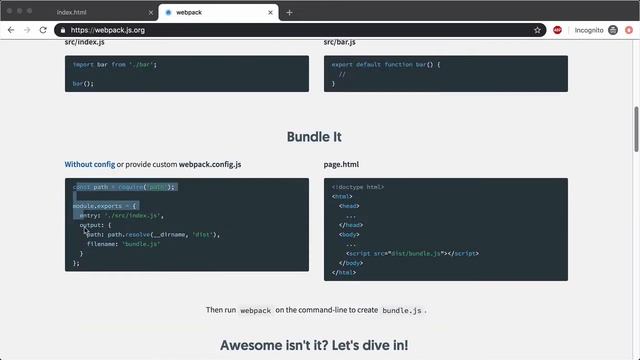Click 'webpack.config.js' label text
This screenshot has height=360, width=640.
[x=210, y=164]
